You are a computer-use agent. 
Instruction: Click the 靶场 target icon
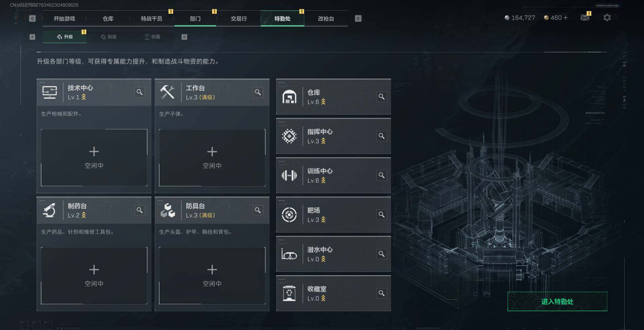pyautogui.click(x=289, y=215)
